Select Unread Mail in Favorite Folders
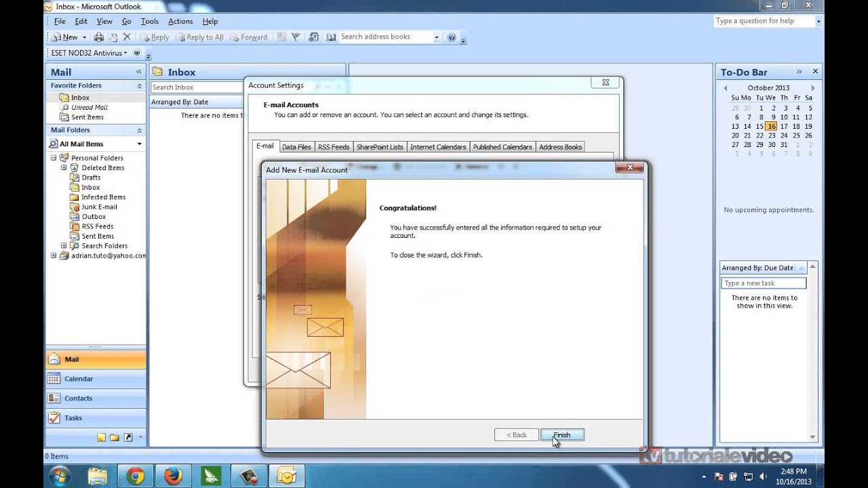Image resolution: width=868 pixels, height=488 pixels. (x=90, y=107)
